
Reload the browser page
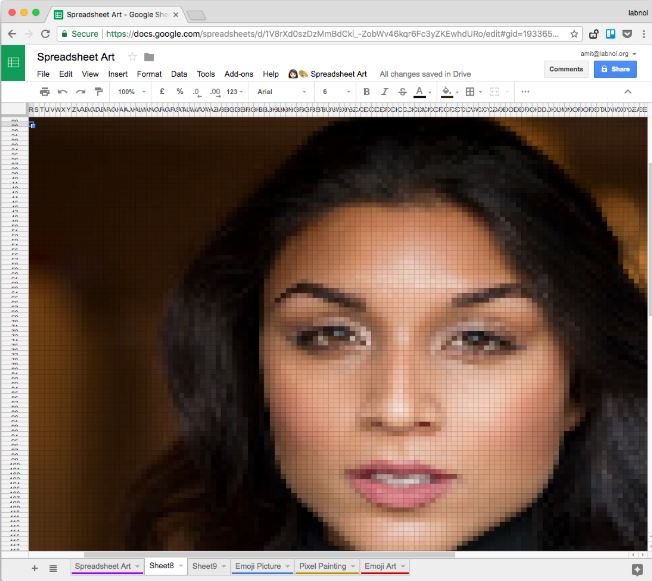[45, 34]
